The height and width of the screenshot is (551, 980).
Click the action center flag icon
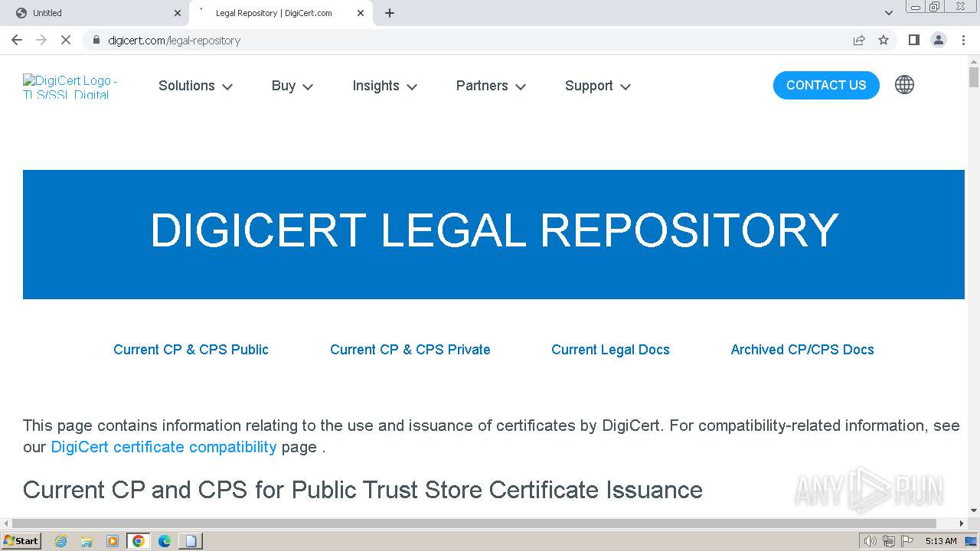[x=906, y=541]
